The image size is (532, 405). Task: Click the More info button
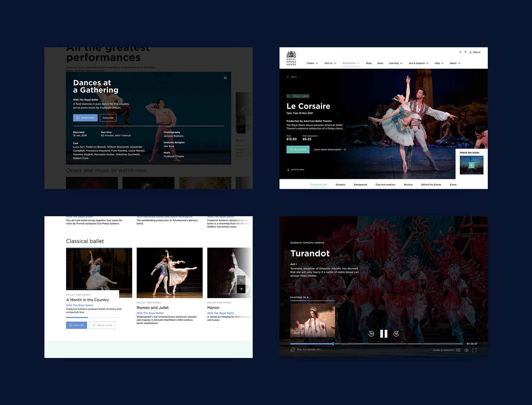pos(76,325)
